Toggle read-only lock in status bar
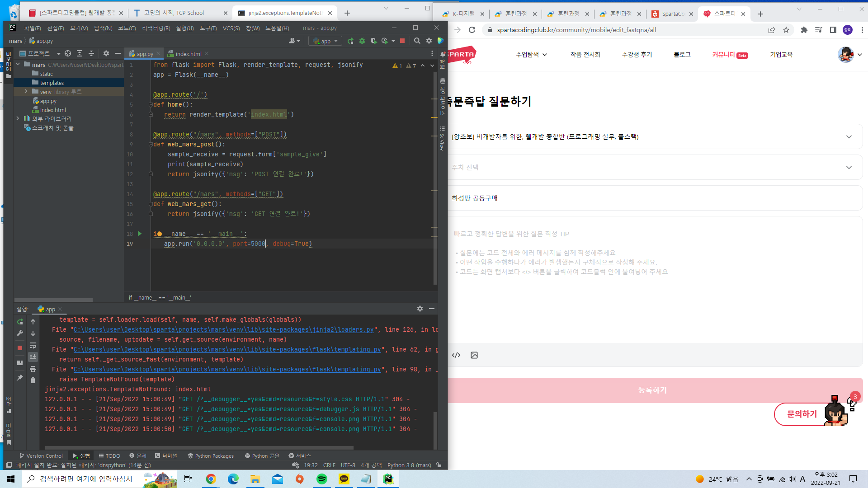Screen dimensions: 868x488 click(439, 465)
